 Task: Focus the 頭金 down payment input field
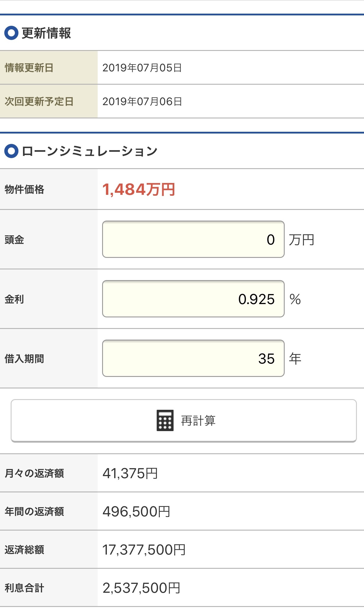193,239
